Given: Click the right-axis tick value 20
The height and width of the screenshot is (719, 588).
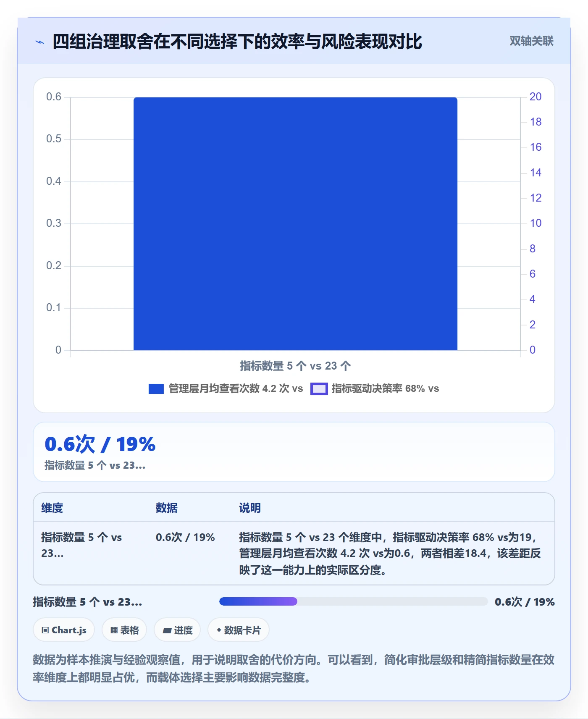Looking at the screenshot, I should [x=535, y=97].
